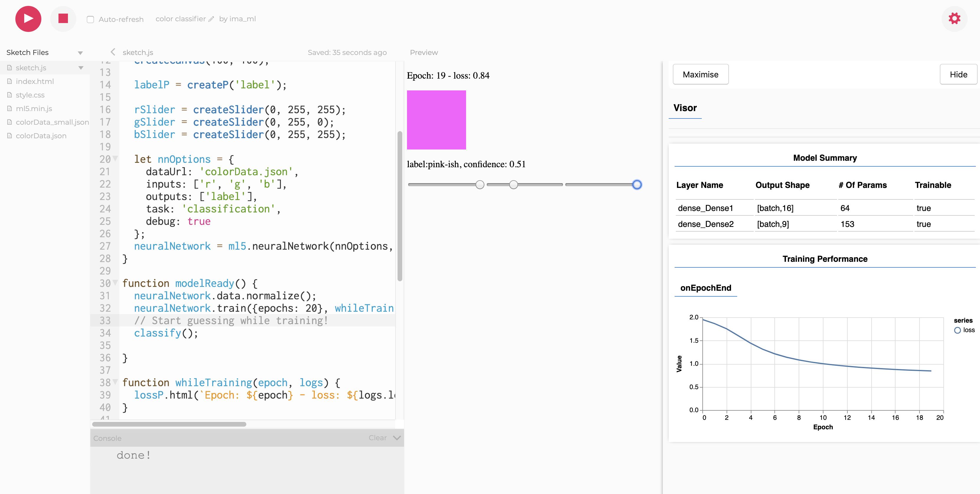Click the 'Epoch: 19 - loss: 0.84' text

tap(448, 75)
